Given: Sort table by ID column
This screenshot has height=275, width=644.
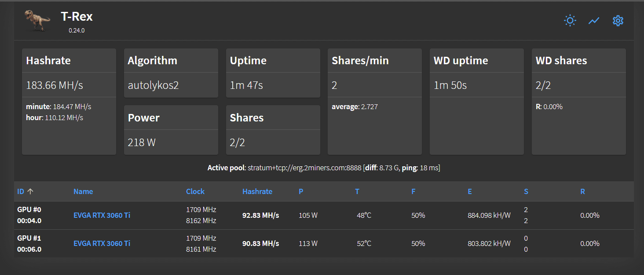Looking at the screenshot, I should [x=21, y=191].
